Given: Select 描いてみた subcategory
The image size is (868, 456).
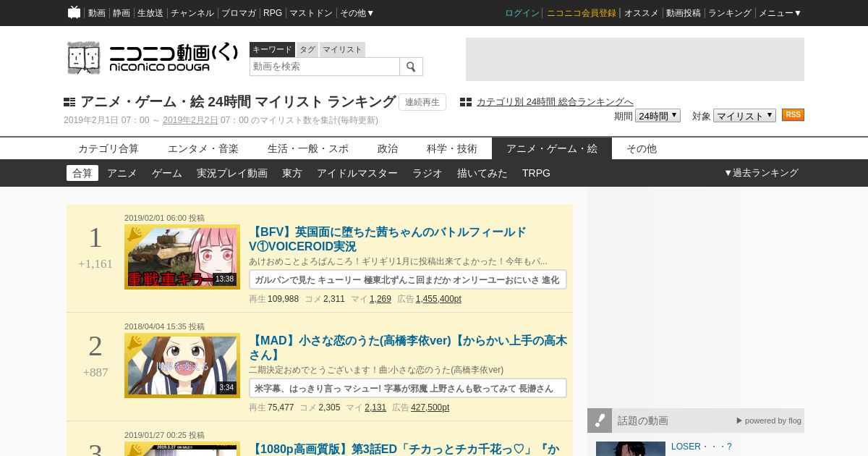Looking at the screenshot, I should tap(482, 173).
